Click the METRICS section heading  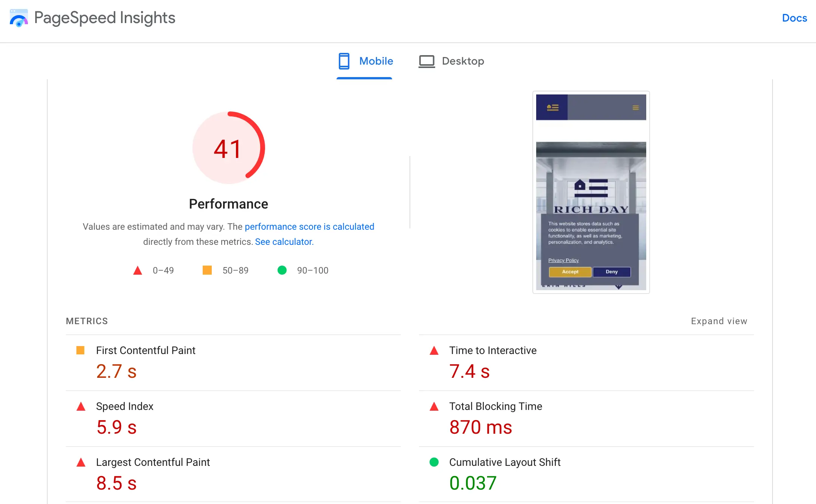coord(87,321)
